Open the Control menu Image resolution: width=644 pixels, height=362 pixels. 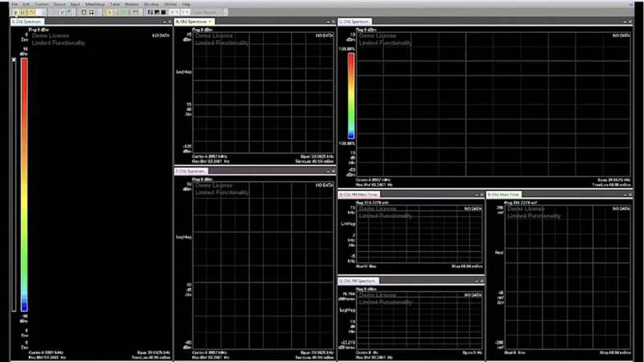pyautogui.click(x=42, y=4)
